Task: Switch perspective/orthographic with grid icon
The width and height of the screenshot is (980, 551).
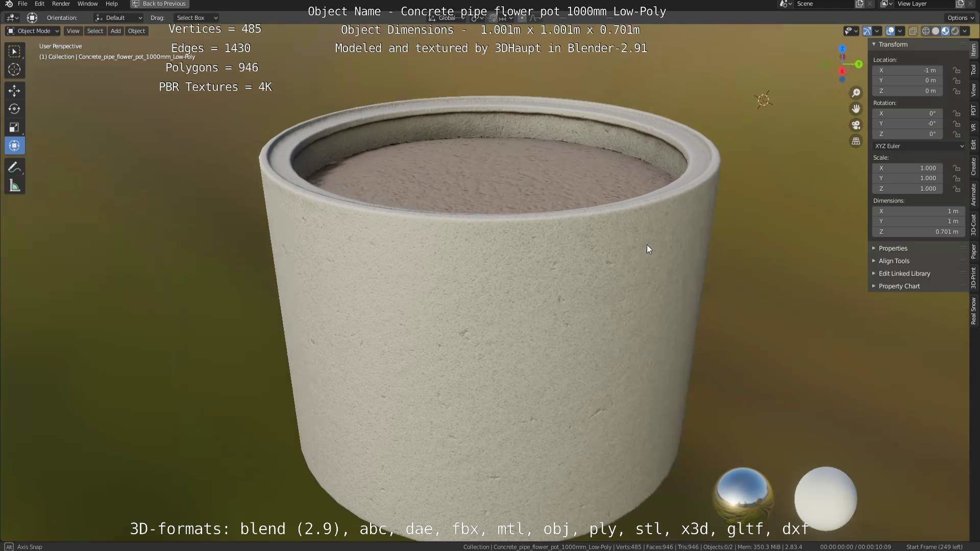Action: click(x=856, y=141)
